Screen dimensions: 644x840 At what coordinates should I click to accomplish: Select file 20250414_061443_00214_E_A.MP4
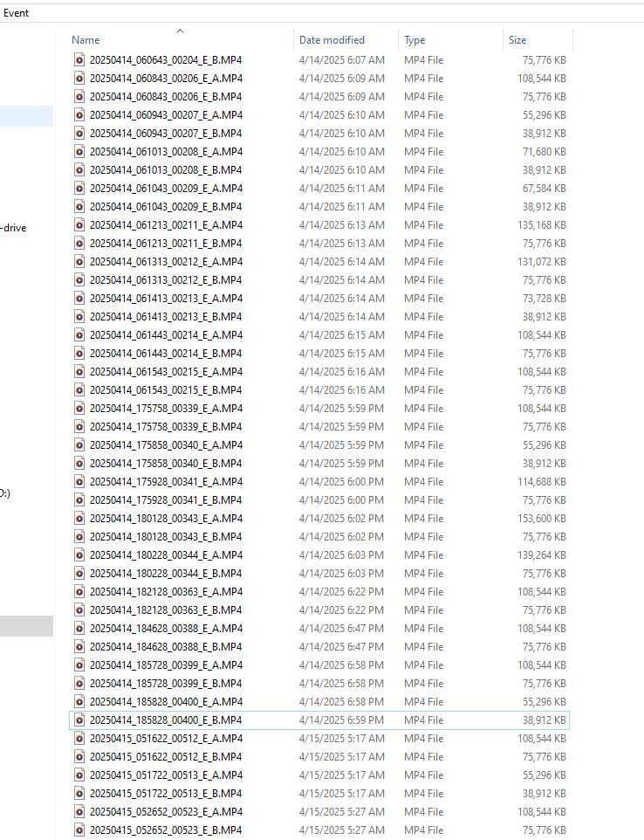[166, 335]
